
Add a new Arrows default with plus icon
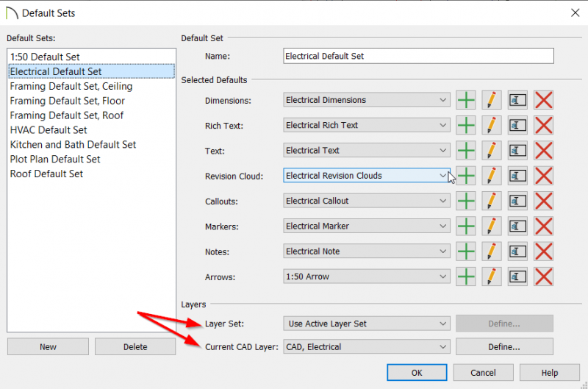[x=466, y=276]
